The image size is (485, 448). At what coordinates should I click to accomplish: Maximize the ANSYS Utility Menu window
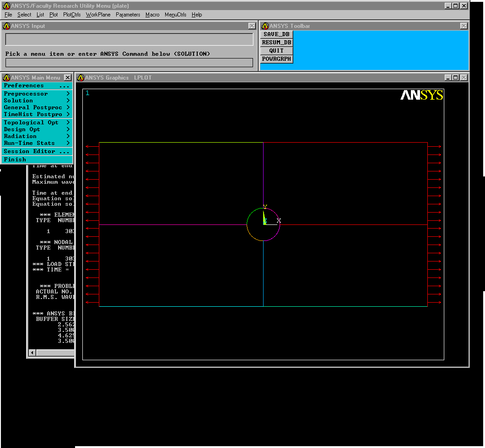pos(456,6)
